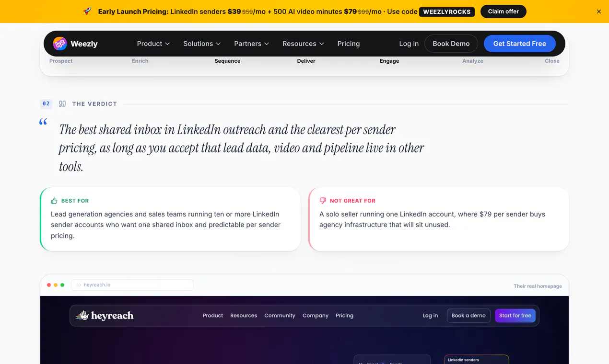Screen dimensions: 609x364
Task: Click Company in heyreach nav
Action: click(x=316, y=316)
